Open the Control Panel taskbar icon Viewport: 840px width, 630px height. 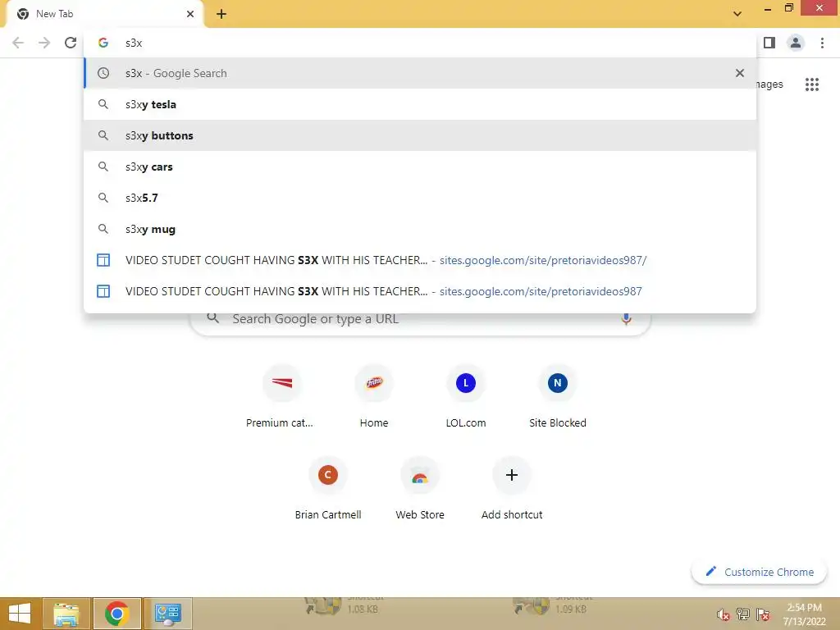[168, 614]
